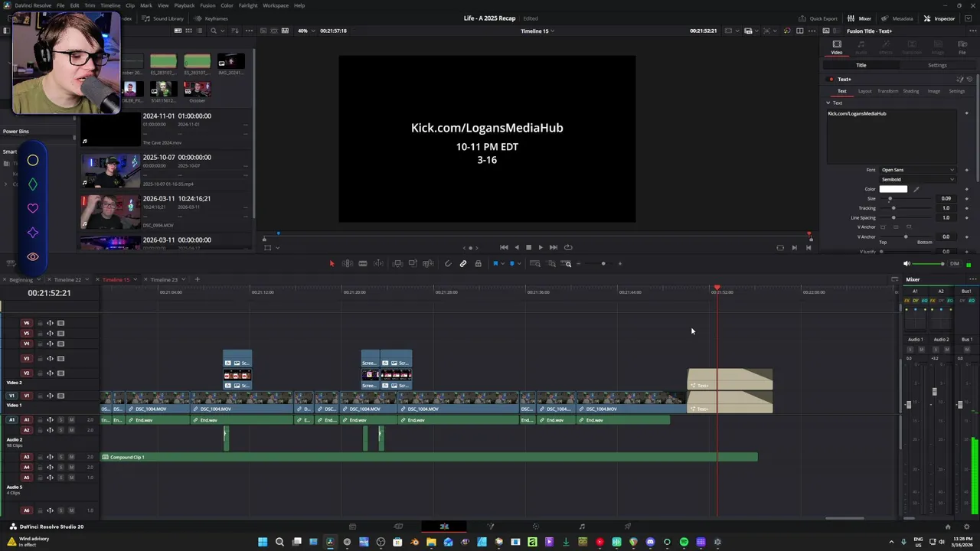Search media pool with magnifier icon
This screenshot has height=551, width=980.
click(x=214, y=31)
